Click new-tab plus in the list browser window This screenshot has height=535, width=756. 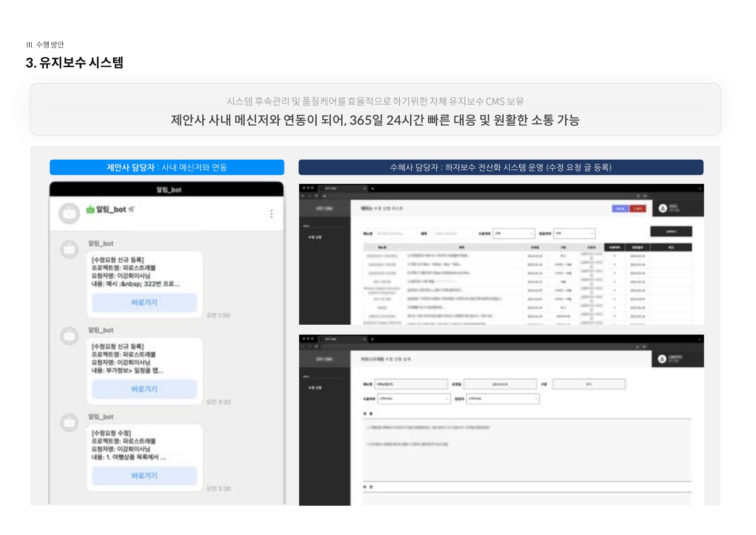[372, 189]
